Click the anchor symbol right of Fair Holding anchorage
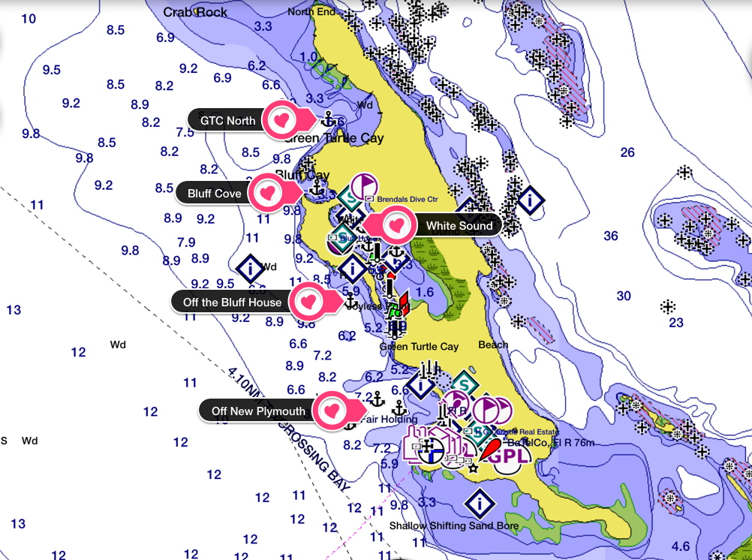This screenshot has height=560, width=752. 399,408
